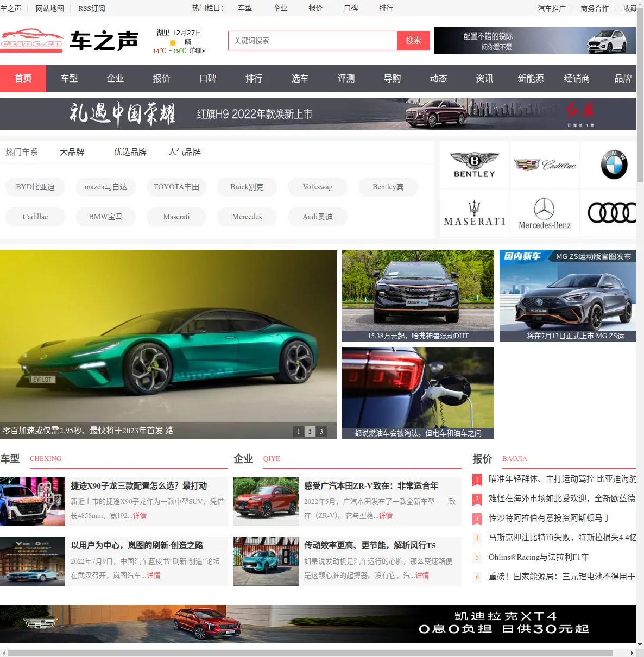This screenshot has width=644, height=657.
Task: Open headline 以用户为中心，岚图的刷新·创造之路
Action: coord(137,546)
